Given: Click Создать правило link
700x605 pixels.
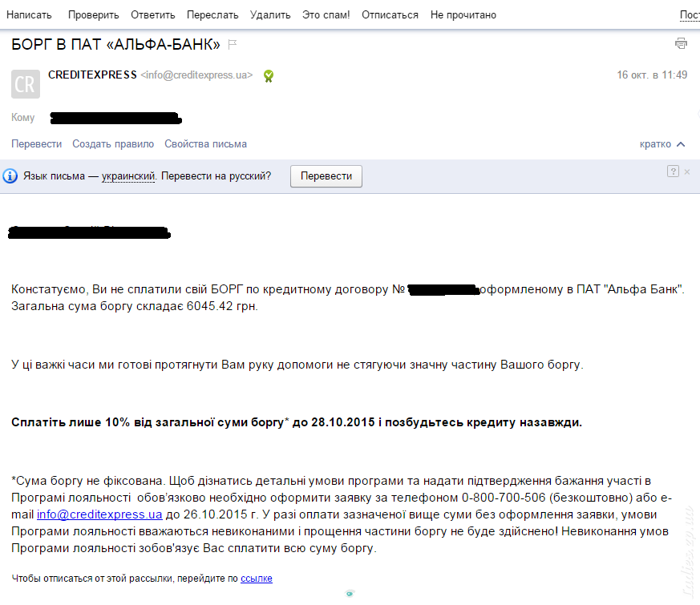Looking at the screenshot, I should coord(113,144).
